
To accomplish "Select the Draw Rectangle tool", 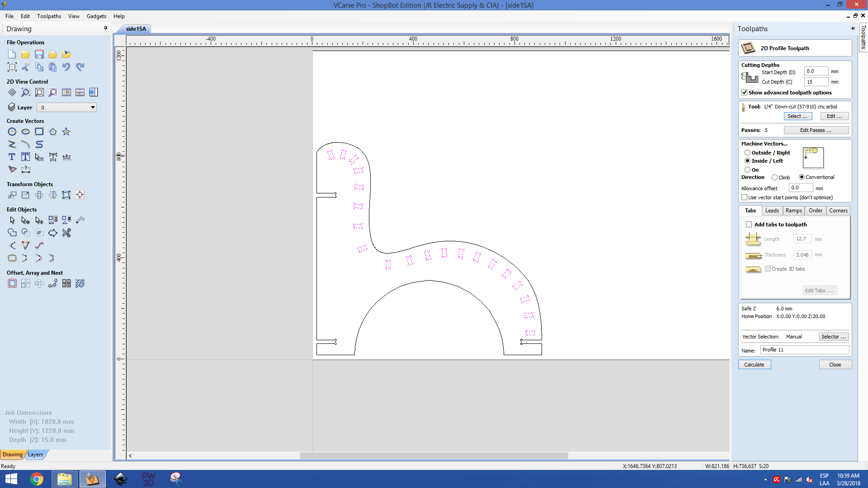I will coord(39,131).
